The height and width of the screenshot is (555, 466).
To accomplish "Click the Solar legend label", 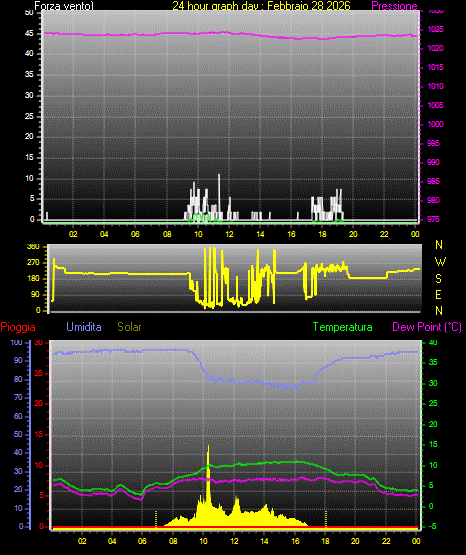I will [129, 327].
